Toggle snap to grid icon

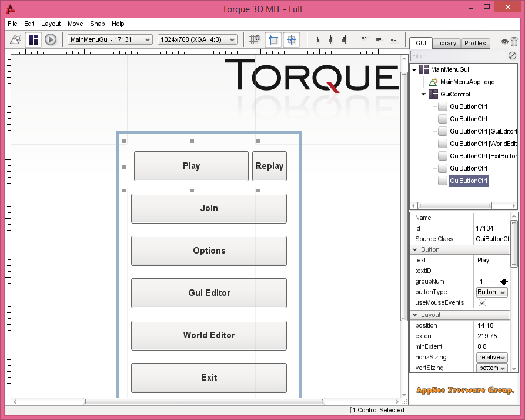tap(255, 39)
